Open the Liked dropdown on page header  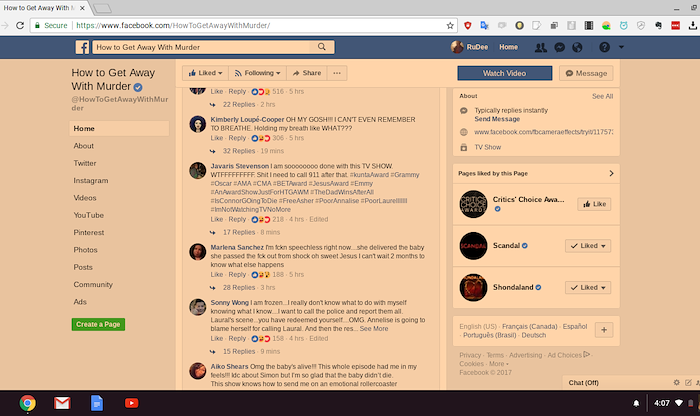coord(205,73)
